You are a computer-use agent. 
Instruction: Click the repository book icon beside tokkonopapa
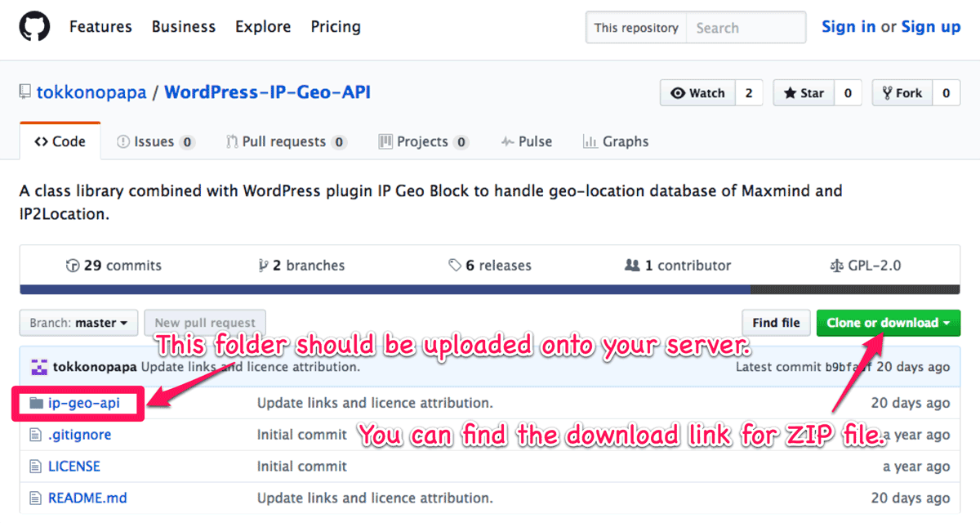point(26,92)
